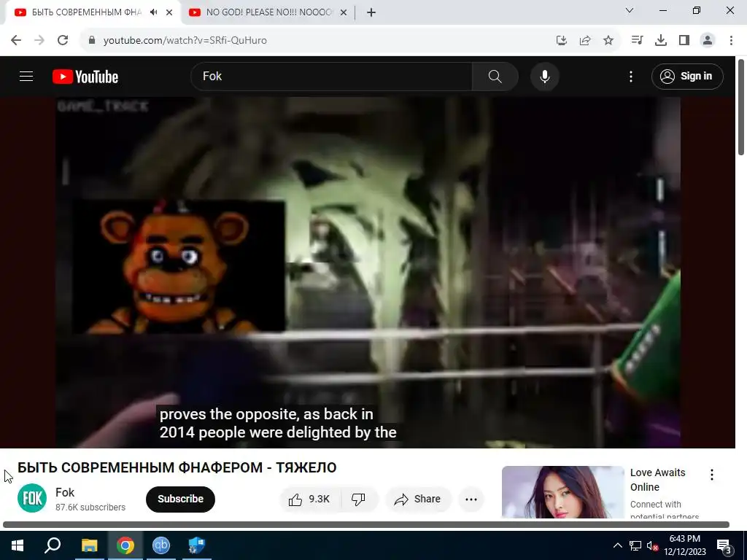Dislike the video with thumbs down
Viewport: 747px width, 560px height.
click(x=359, y=499)
